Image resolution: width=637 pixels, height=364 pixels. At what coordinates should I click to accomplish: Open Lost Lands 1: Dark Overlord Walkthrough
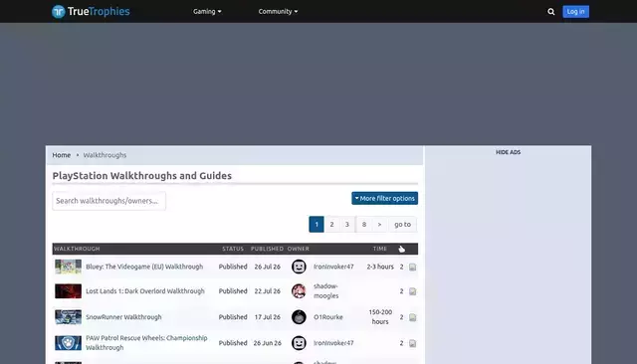click(145, 291)
